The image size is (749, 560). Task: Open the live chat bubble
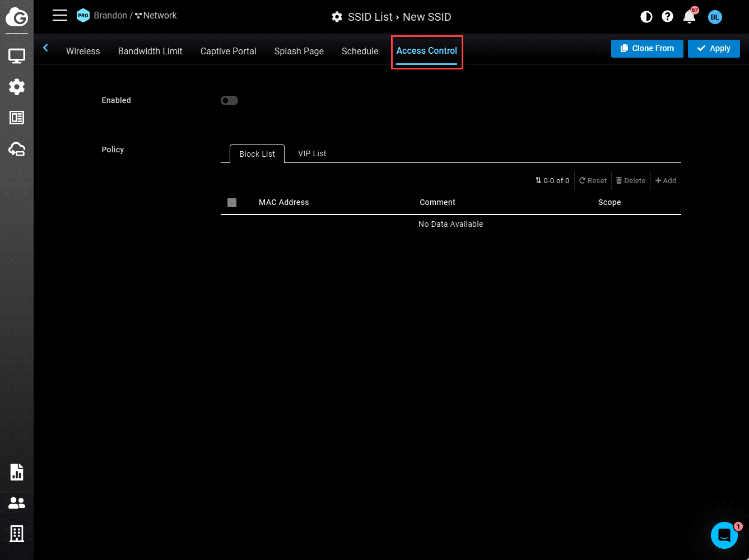[x=724, y=535]
